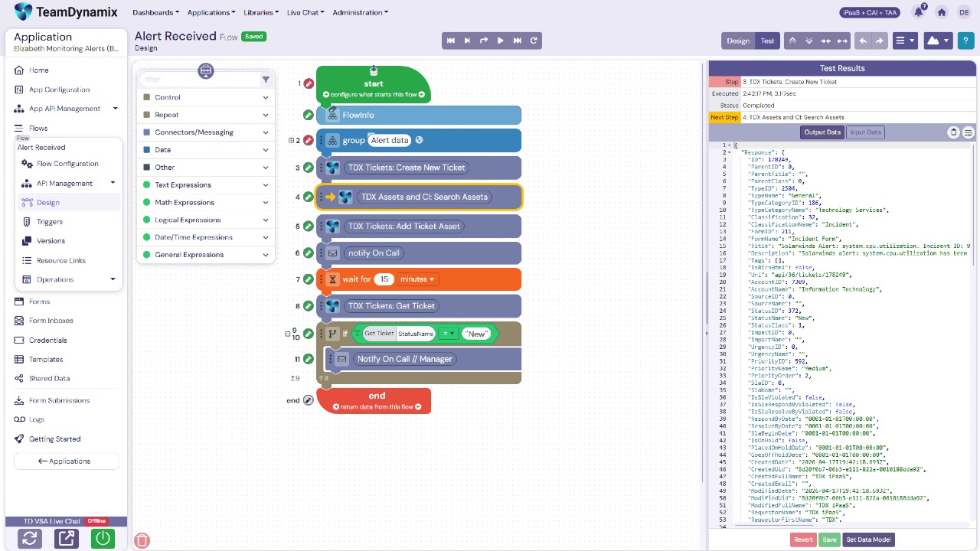980x551 pixels.
Task: Click the undo arrow button
Action: 864,41
